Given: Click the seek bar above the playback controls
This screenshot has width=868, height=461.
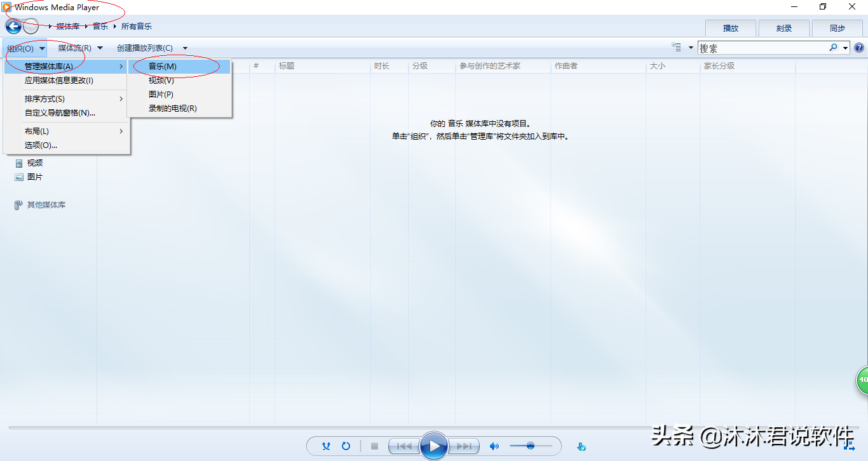Looking at the screenshot, I should pyautogui.click(x=434, y=428).
